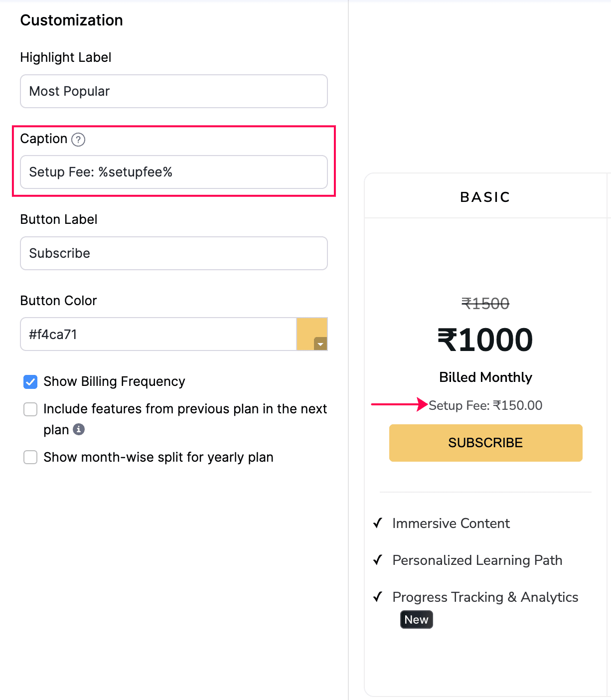Click the checkmark icon beside Personalized Learning Path

point(378,560)
